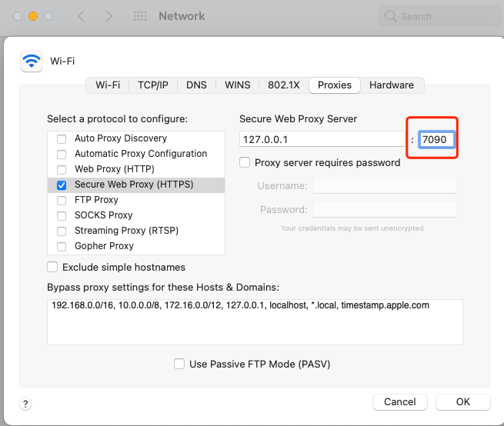Click the back arrow in the title bar

(x=82, y=16)
